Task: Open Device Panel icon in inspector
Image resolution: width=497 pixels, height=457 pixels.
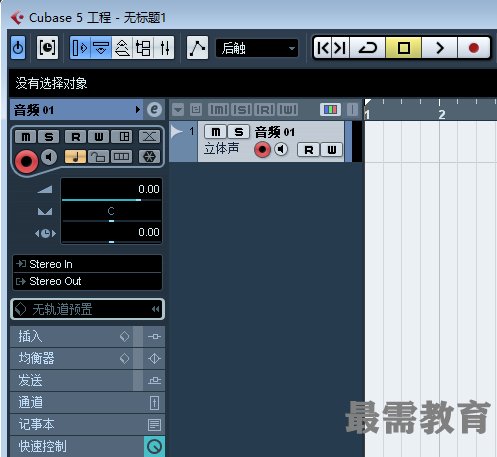Action: (x=122, y=136)
